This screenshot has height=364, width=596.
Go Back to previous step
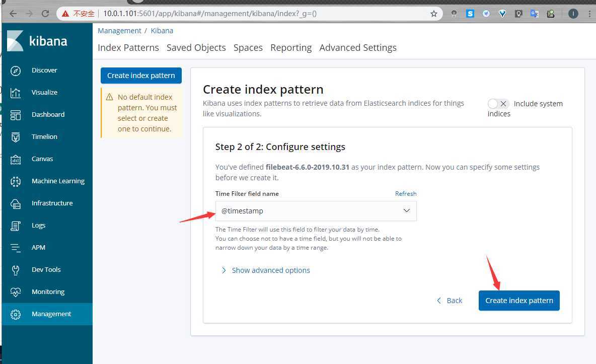(450, 301)
